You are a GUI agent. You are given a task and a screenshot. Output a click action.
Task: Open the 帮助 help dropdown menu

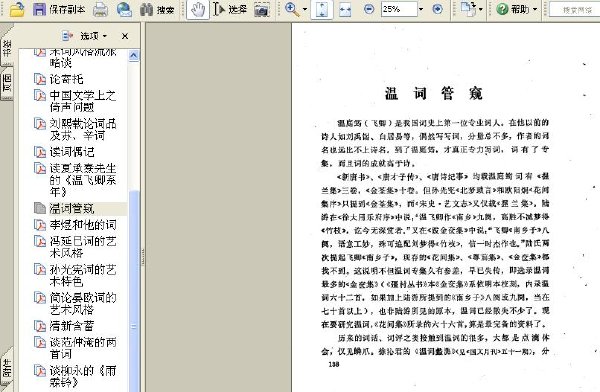[x=516, y=9]
